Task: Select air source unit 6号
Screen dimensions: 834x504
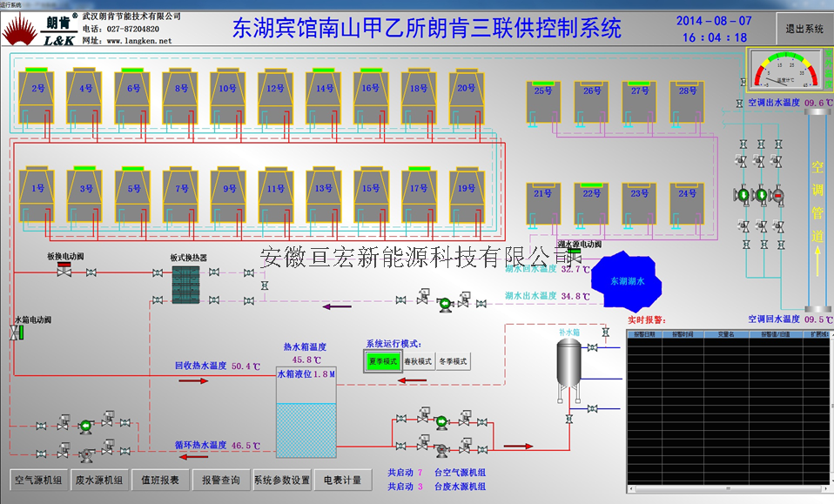Action: click(x=132, y=96)
